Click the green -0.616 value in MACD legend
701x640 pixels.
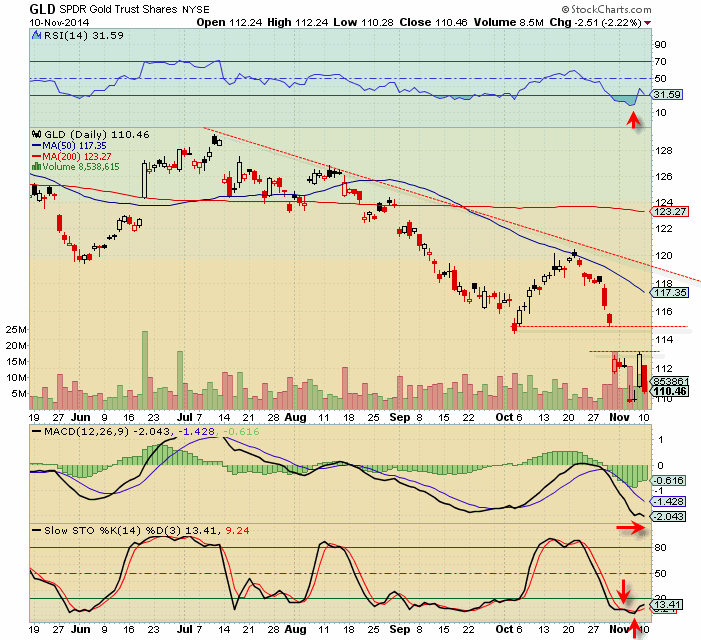coord(241,431)
